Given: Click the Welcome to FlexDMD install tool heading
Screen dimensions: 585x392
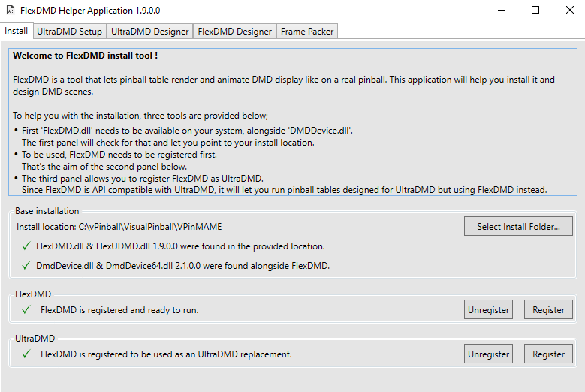Looking at the screenshot, I should [85, 56].
